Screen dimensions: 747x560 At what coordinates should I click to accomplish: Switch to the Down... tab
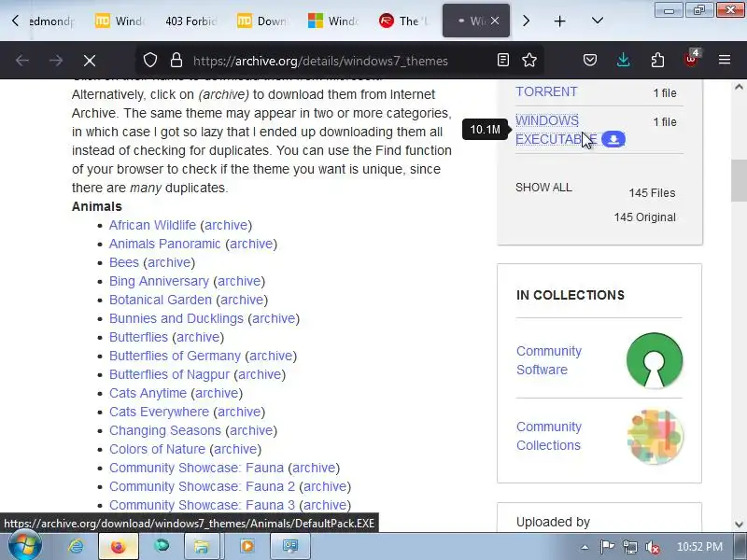click(263, 21)
